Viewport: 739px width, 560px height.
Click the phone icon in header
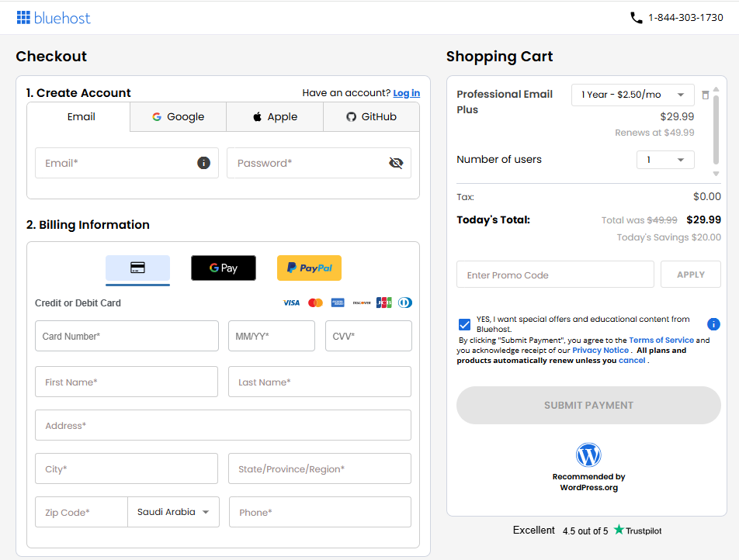637,18
